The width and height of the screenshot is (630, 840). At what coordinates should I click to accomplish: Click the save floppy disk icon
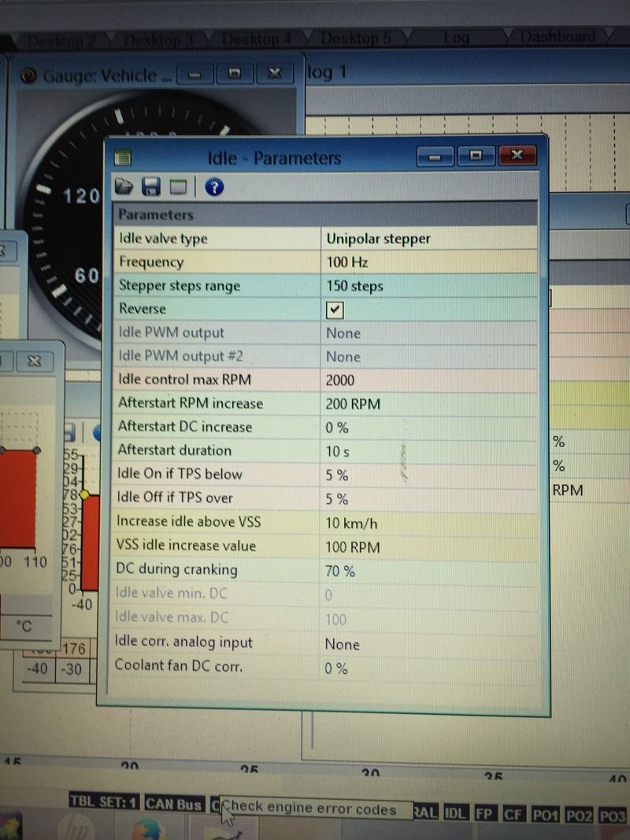[150, 187]
